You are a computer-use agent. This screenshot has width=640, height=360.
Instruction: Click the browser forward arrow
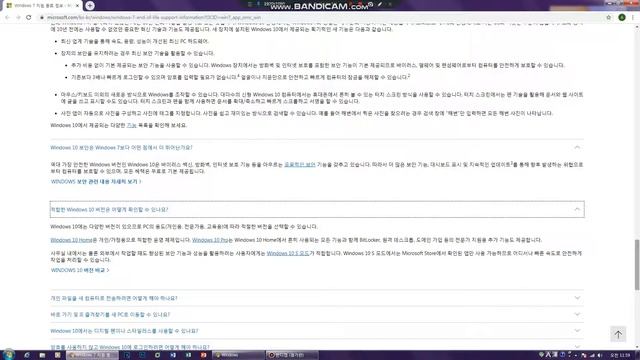pos(18,18)
